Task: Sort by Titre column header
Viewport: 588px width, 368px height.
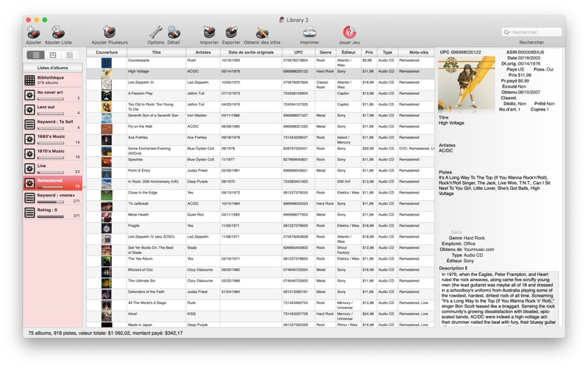Action: (157, 52)
